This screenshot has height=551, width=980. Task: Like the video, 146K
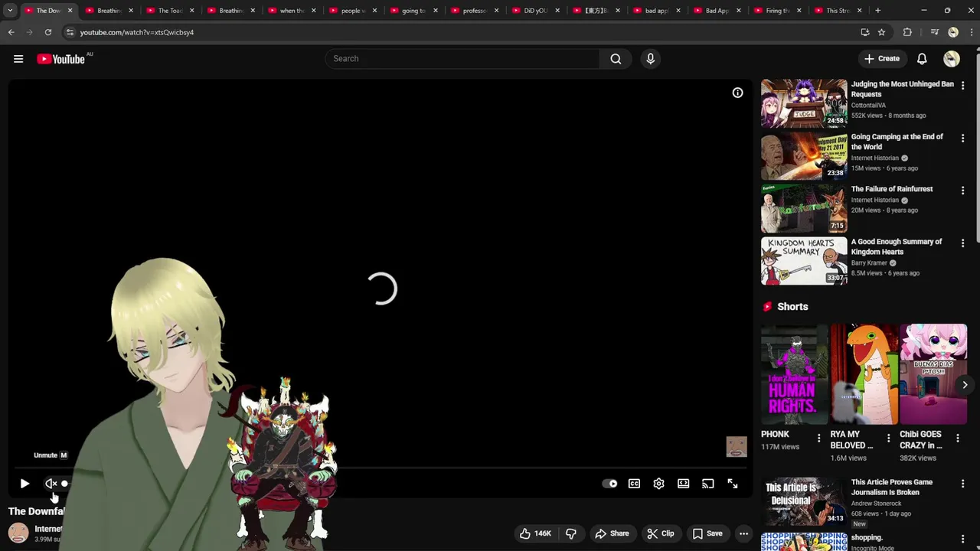[x=535, y=533]
